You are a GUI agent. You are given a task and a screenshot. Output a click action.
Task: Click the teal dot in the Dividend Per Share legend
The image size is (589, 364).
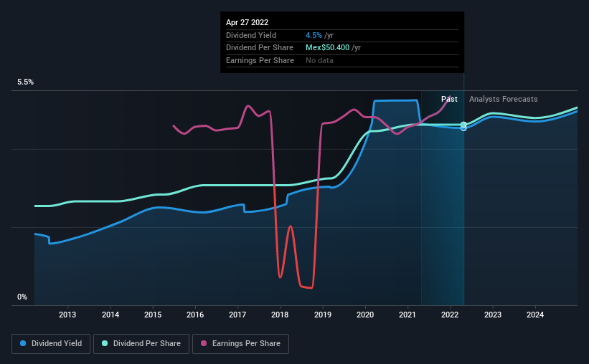click(x=103, y=344)
